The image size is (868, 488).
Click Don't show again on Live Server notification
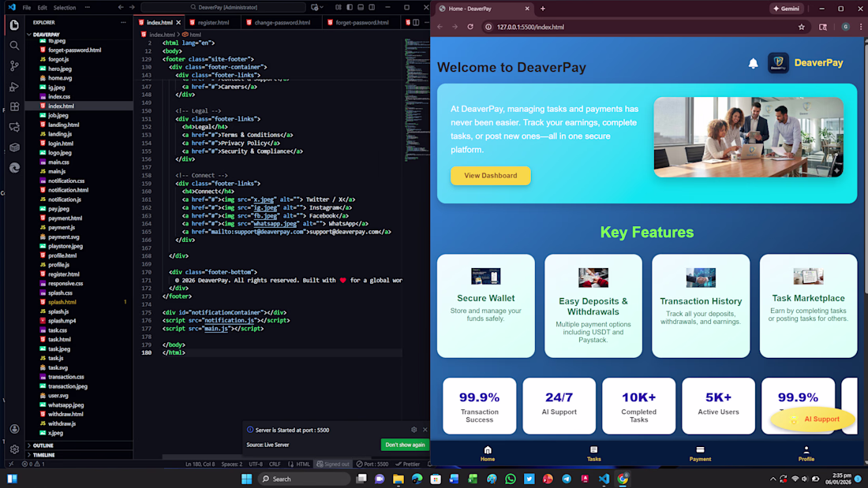[406, 445]
